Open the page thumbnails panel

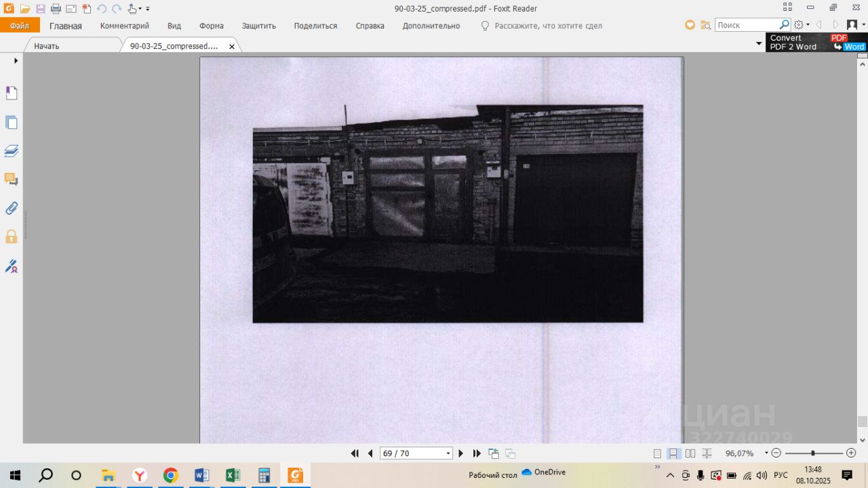coord(12,123)
